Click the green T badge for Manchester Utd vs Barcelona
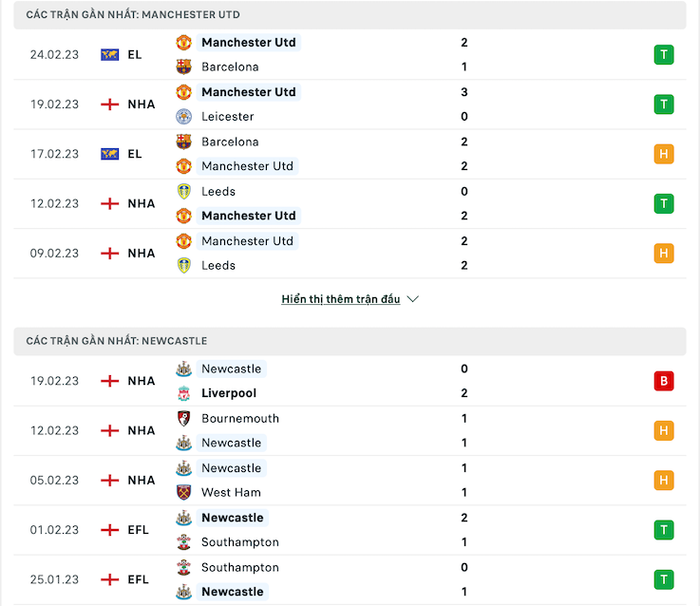700x606 pixels. coord(664,55)
